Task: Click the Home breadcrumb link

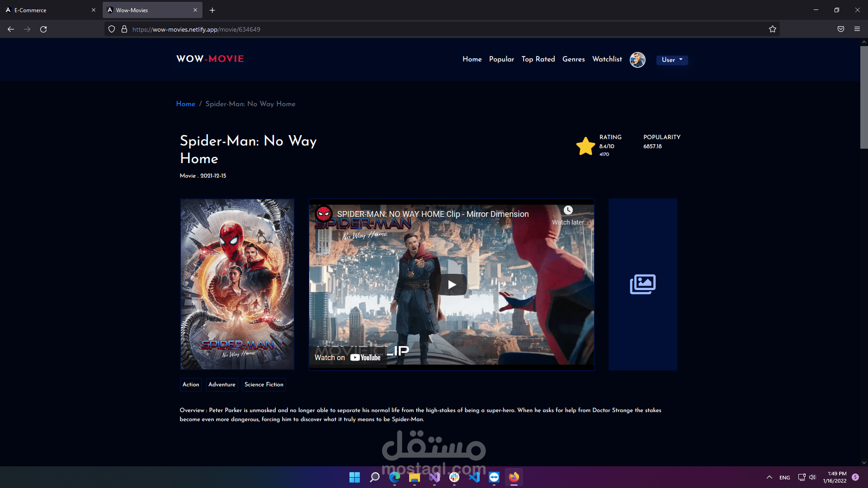Action: coord(185,104)
